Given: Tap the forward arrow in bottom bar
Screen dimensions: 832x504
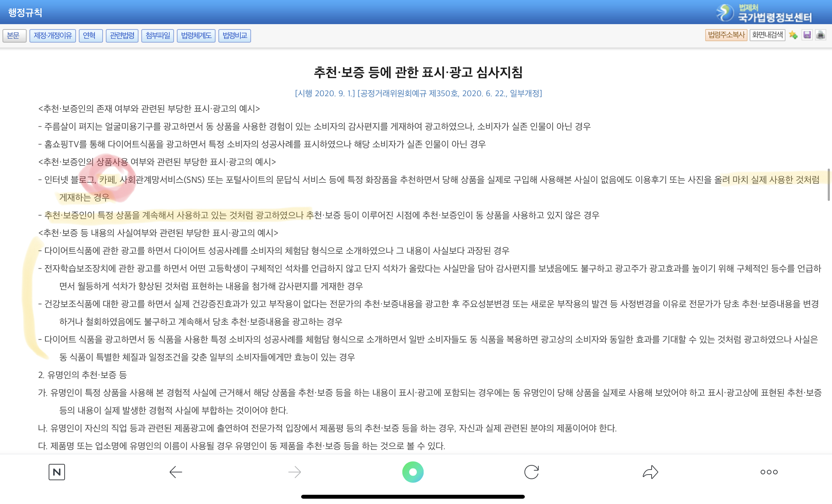Looking at the screenshot, I should [x=294, y=472].
